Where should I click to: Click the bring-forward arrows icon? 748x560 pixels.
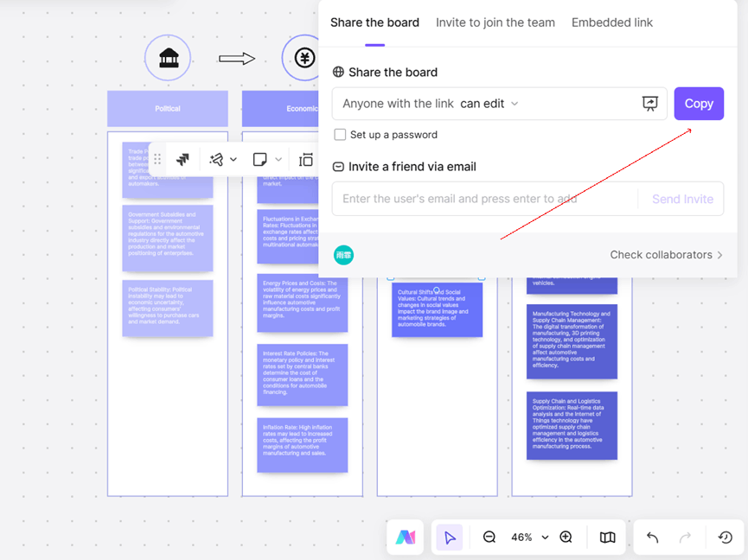pos(182,159)
